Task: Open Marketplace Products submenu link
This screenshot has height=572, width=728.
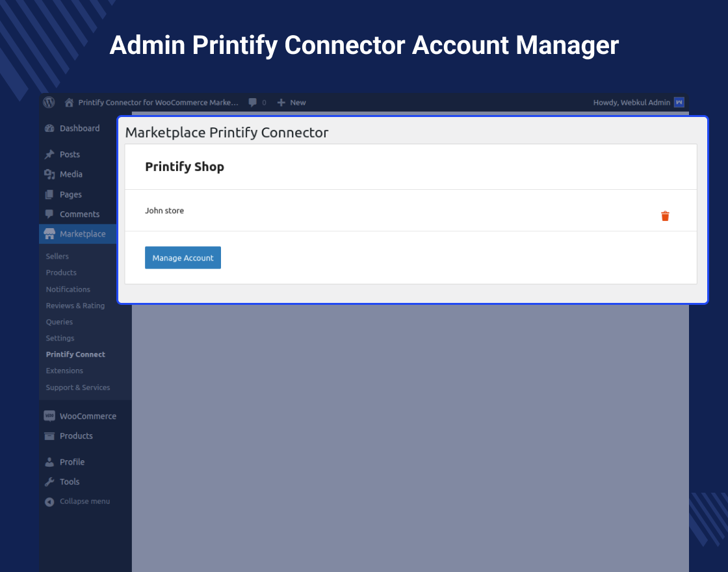Action: coord(61,272)
